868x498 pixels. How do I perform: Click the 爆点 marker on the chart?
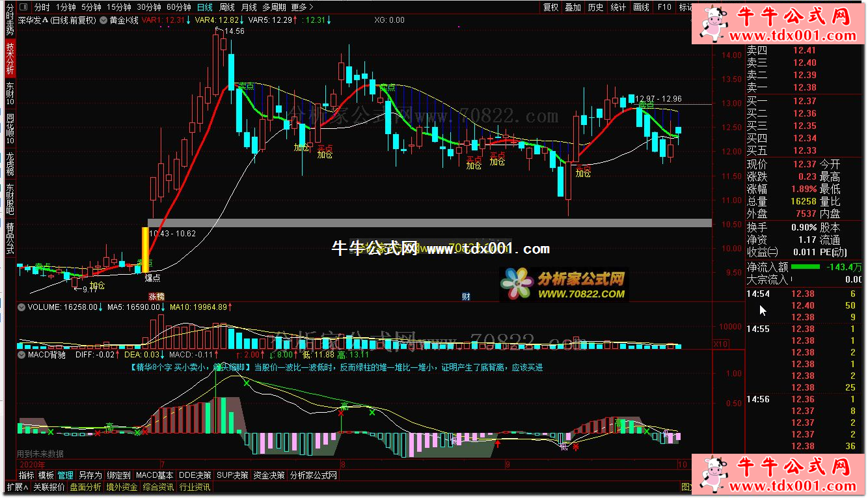pyautogui.click(x=151, y=277)
